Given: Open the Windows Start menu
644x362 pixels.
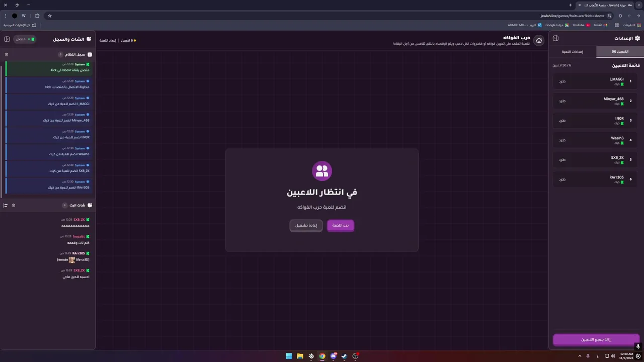Looking at the screenshot, I should pos(289,356).
